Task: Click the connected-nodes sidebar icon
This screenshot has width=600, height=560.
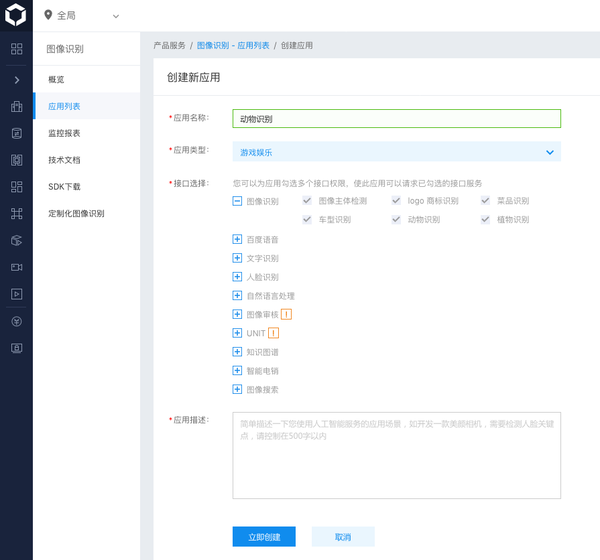Action: pyautogui.click(x=16, y=214)
